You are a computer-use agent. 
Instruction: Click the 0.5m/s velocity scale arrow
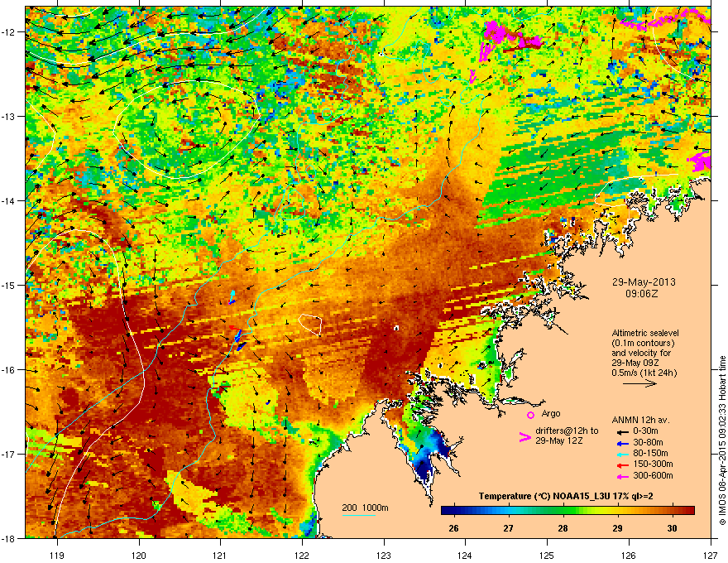(639, 383)
